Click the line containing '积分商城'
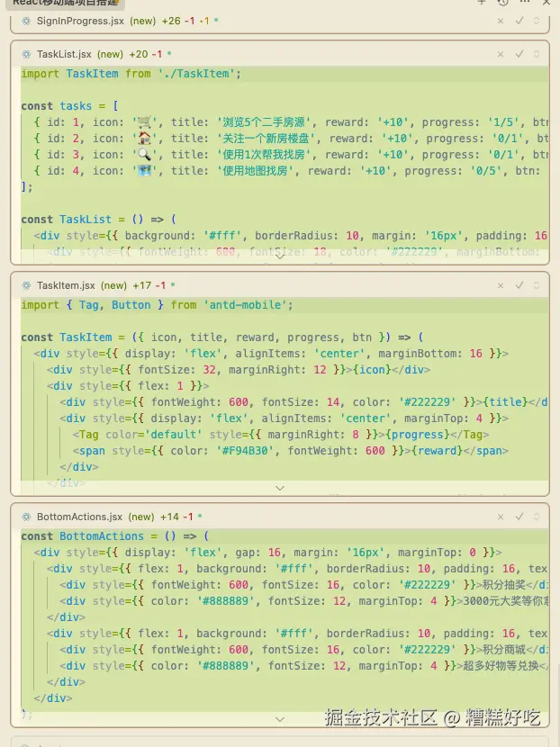 304,650
